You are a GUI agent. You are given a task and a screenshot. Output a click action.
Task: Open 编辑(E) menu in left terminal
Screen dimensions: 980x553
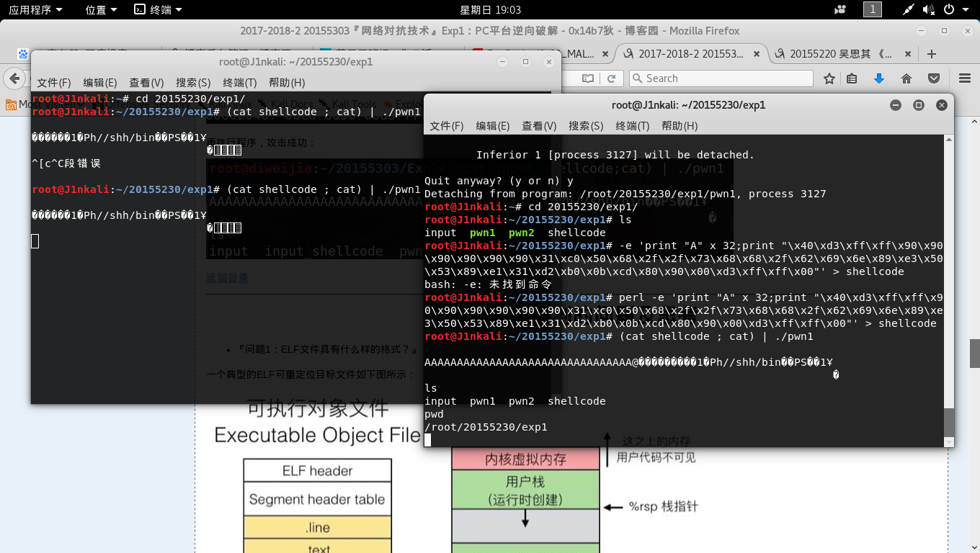[x=99, y=83]
